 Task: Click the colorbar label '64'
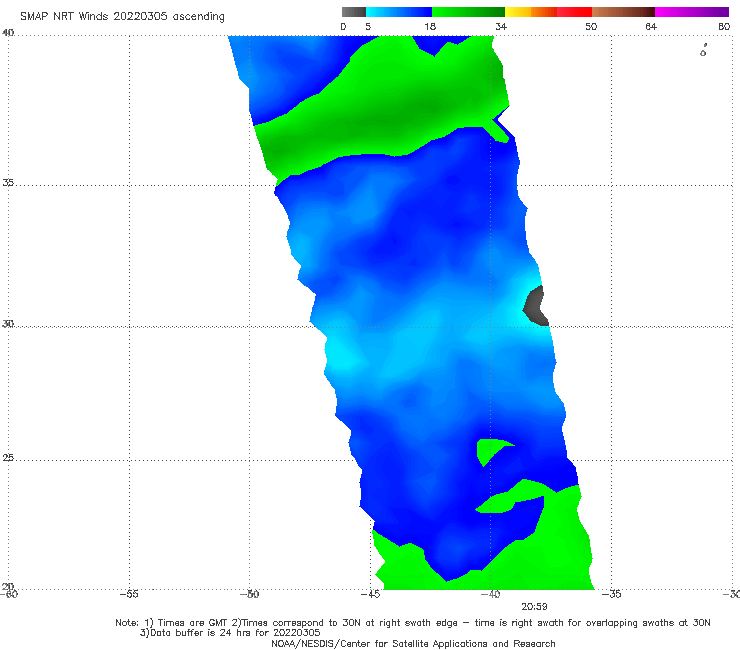(x=651, y=27)
